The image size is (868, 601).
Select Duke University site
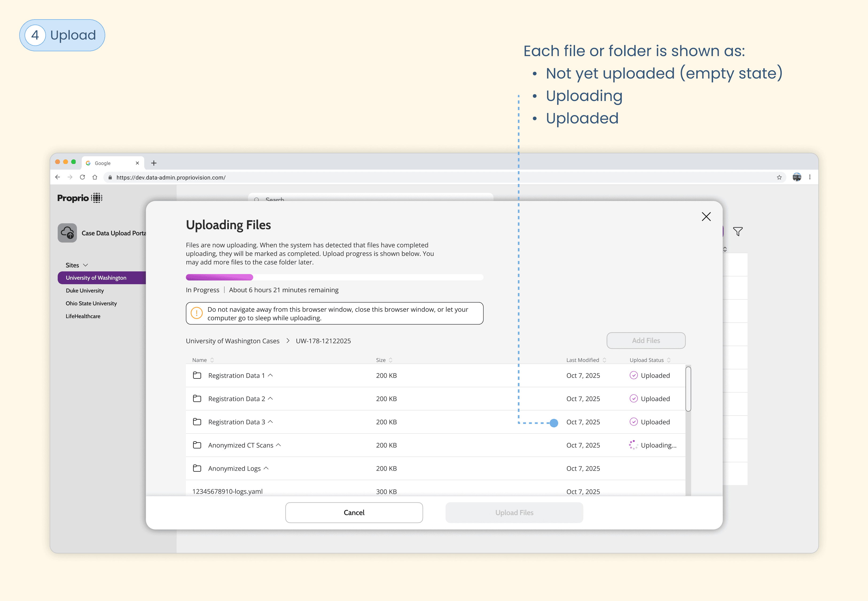click(x=85, y=290)
